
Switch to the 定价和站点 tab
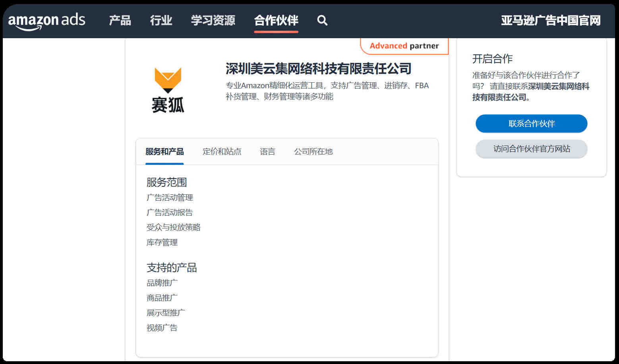(222, 151)
